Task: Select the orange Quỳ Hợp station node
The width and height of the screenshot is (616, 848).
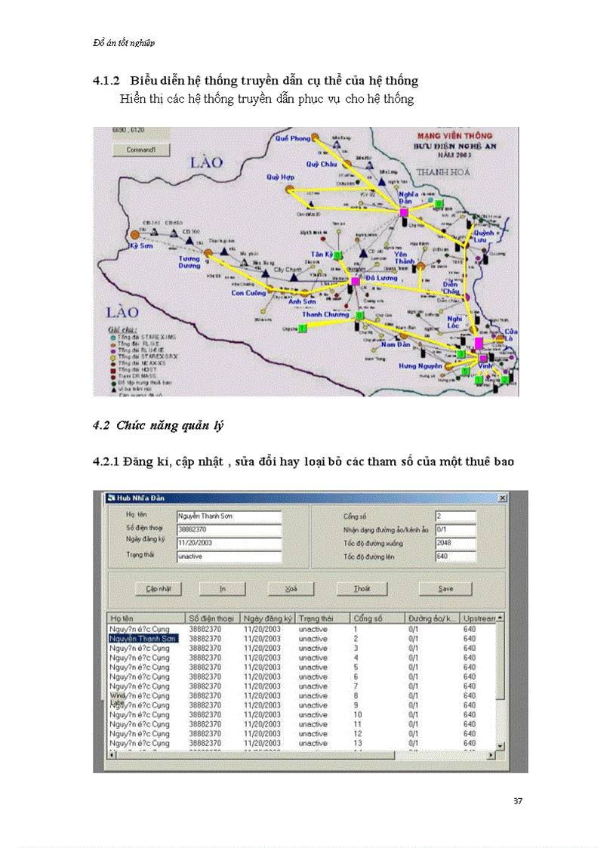Action: (x=289, y=189)
